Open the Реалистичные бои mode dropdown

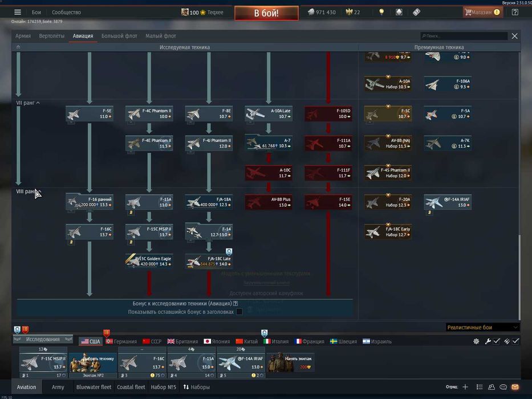pyautogui.click(x=482, y=327)
